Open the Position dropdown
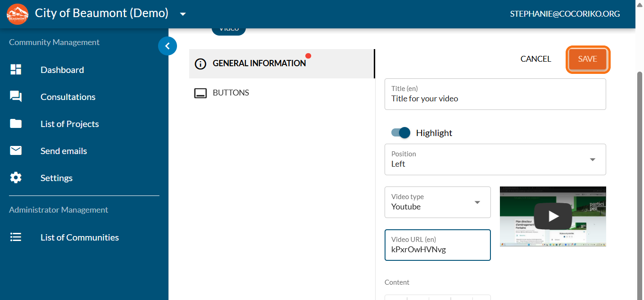Screen dimensions: 644x300 click(495, 159)
